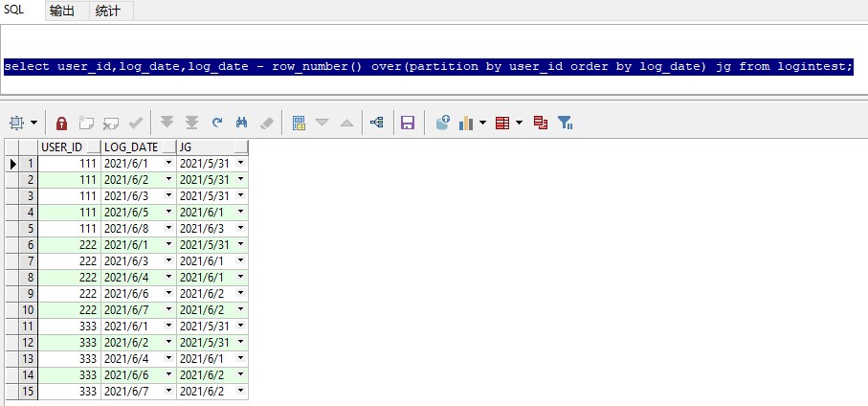Screen dimensions: 868x406
Task: Open LOG_DATE dropdown in row 1
Action: point(169,164)
